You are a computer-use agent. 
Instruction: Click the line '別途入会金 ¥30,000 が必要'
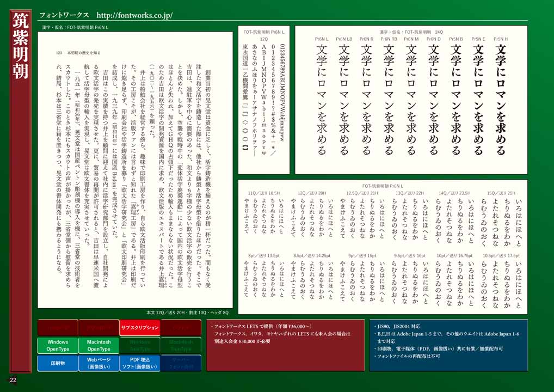(x=242, y=341)
